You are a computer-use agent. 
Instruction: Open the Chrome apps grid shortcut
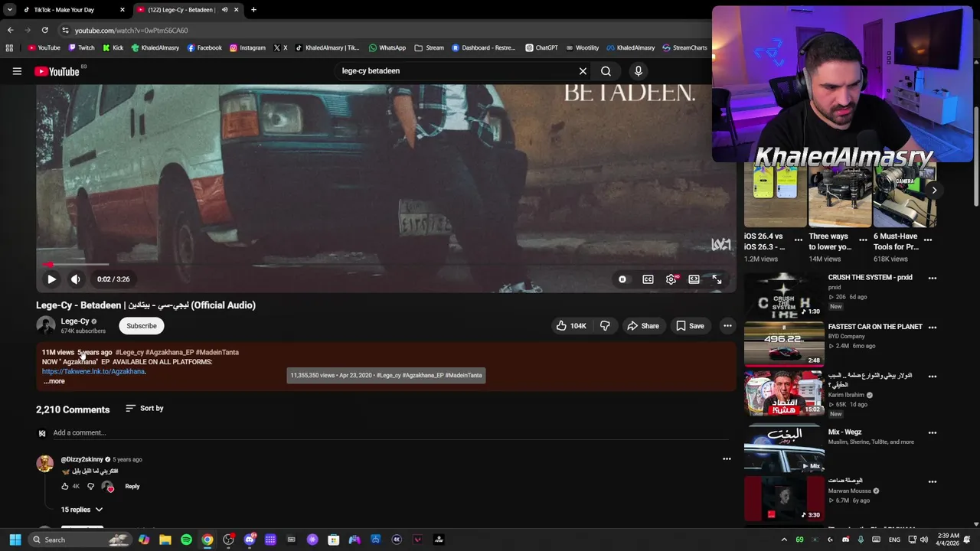click(9, 48)
